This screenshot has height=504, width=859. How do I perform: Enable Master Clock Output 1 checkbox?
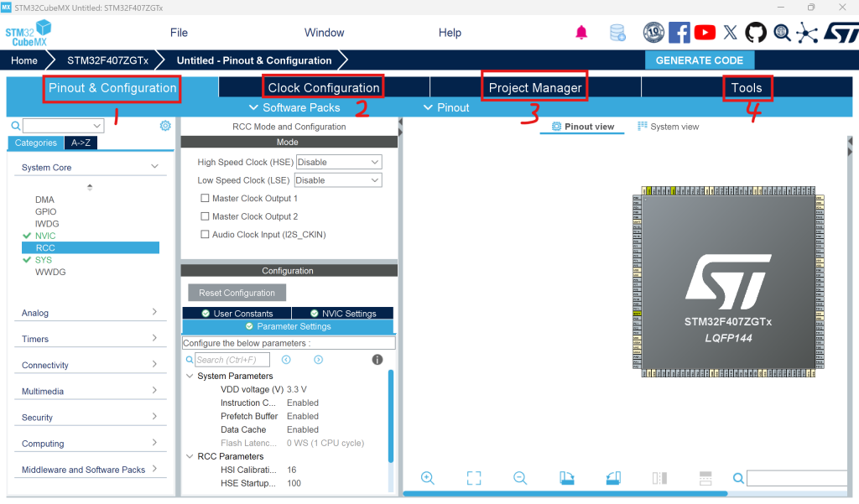205,198
